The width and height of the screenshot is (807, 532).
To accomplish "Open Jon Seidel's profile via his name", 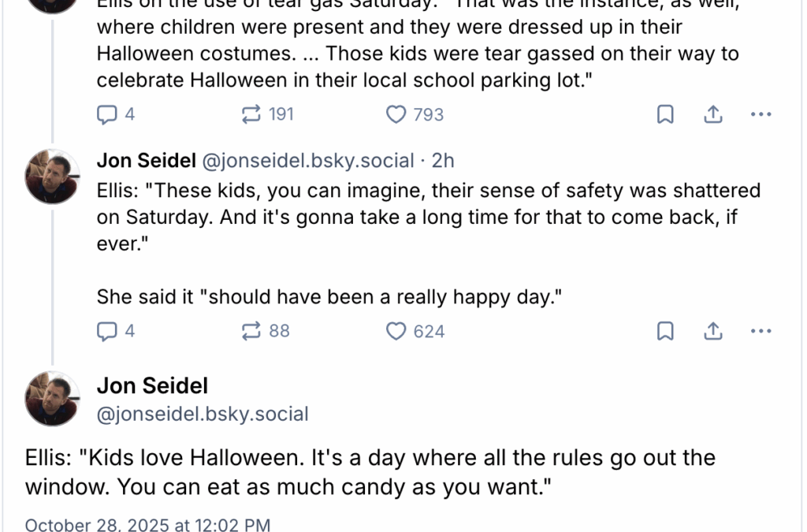I will click(147, 160).
